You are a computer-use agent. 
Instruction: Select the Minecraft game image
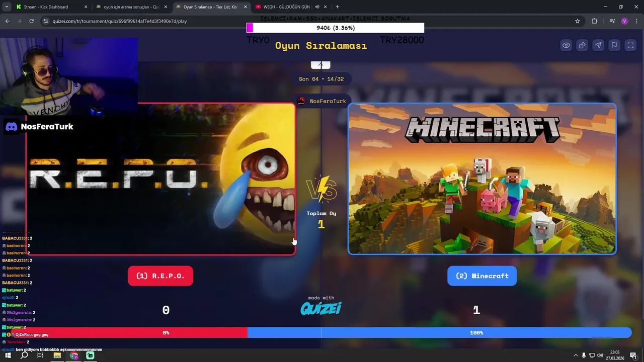[482, 179]
